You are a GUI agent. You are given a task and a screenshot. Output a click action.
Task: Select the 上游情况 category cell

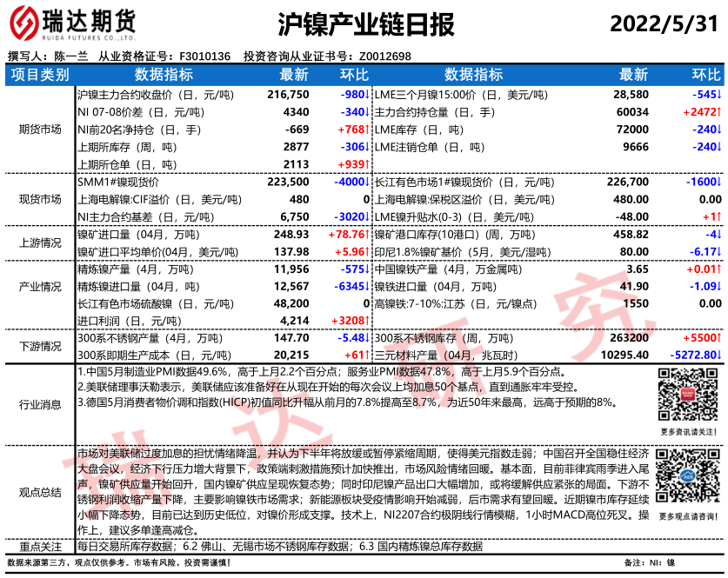coord(40,242)
